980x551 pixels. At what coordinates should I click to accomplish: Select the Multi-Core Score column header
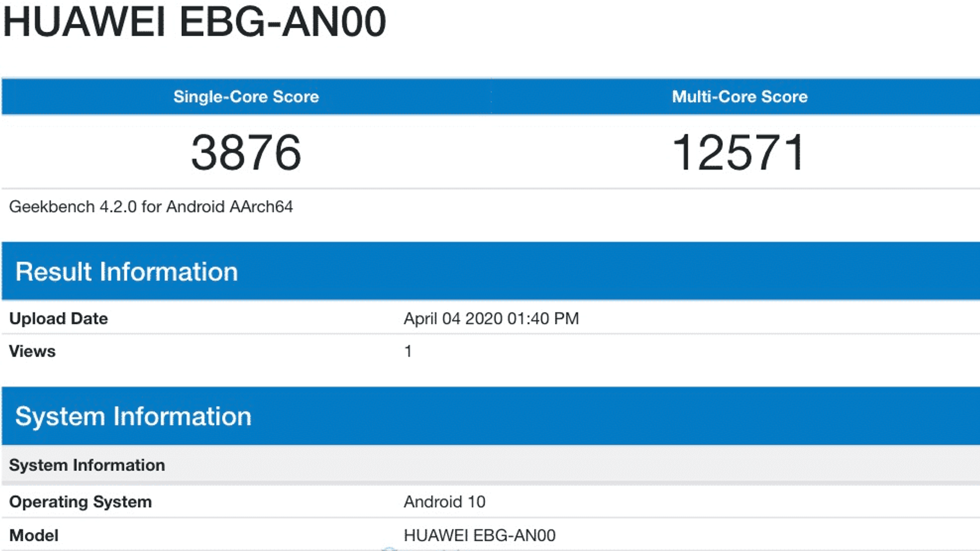(x=739, y=97)
